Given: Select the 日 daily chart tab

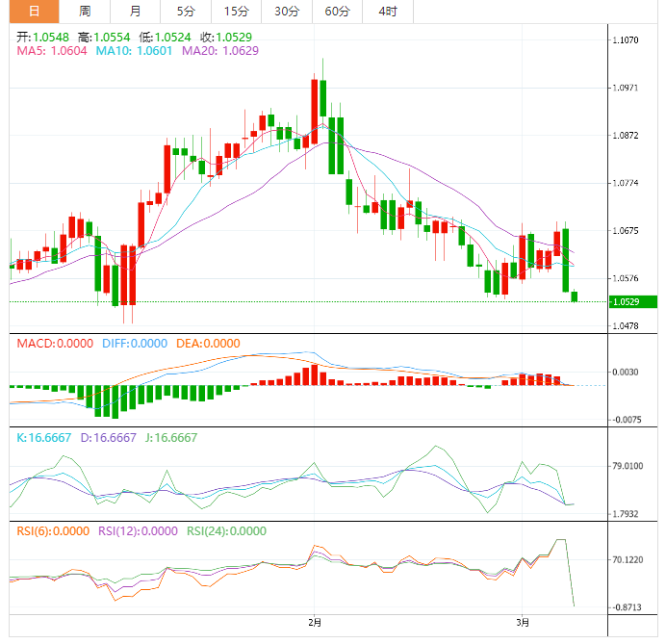Looking at the screenshot, I should (x=34, y=12).
